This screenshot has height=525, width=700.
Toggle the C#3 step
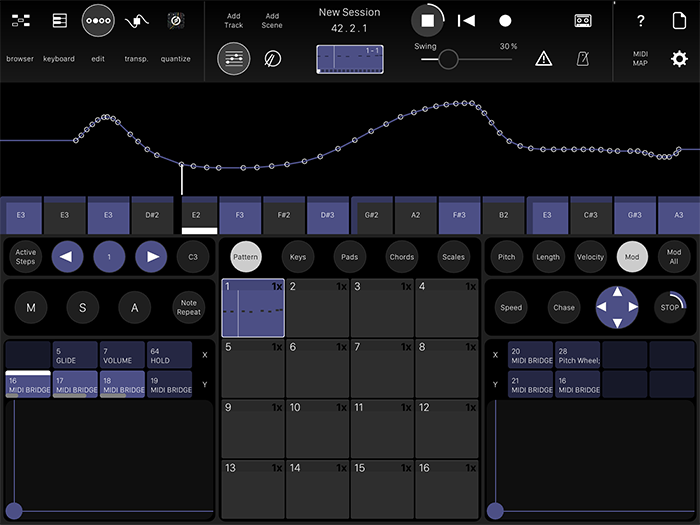[591, 215]
